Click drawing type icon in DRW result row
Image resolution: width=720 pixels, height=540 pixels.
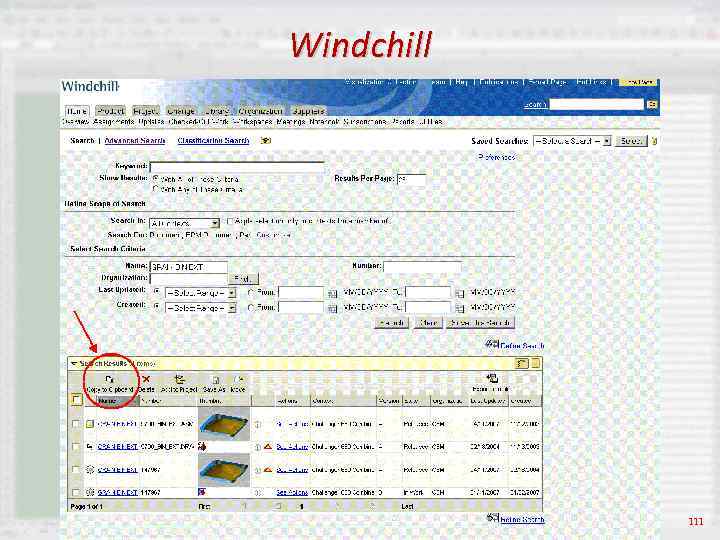tap(90, 446)
